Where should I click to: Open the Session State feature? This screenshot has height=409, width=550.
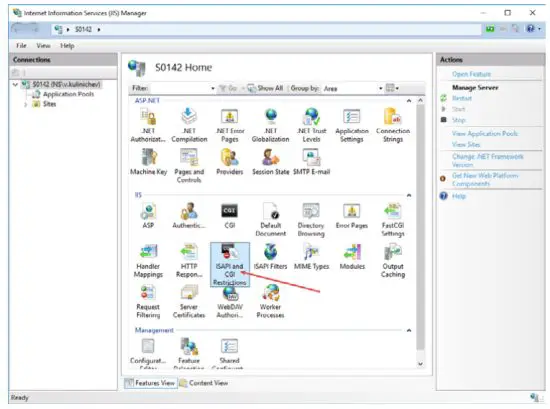pyautogui.click(x=270, y=162)
